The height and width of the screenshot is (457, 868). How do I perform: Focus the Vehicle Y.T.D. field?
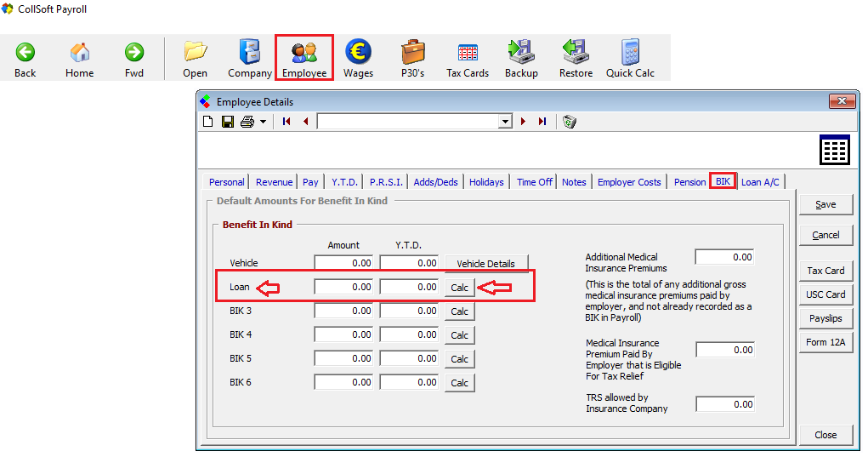click(x=409, y=263)
